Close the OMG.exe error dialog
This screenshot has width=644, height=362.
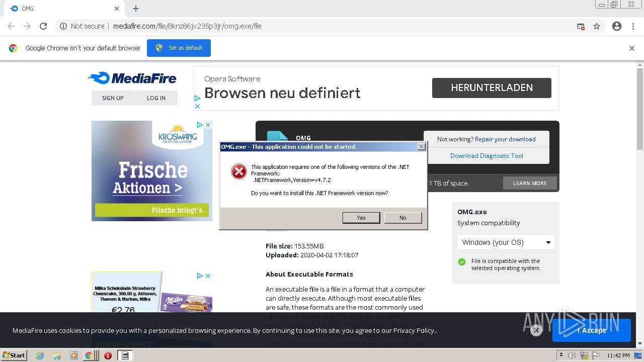pos(422,147)
